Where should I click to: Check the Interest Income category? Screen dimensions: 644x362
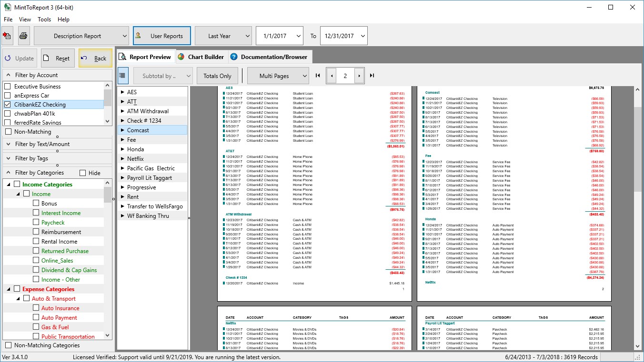(x=36, y=213)
